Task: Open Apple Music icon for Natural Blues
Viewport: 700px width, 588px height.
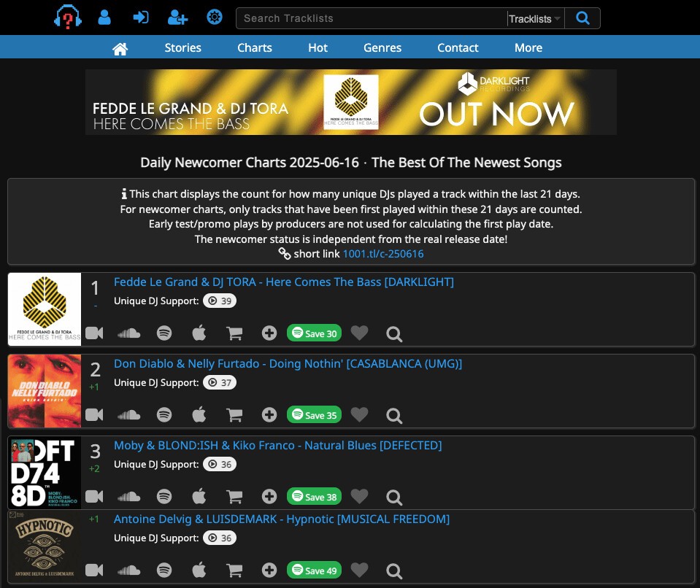Action: pos(199,496)
